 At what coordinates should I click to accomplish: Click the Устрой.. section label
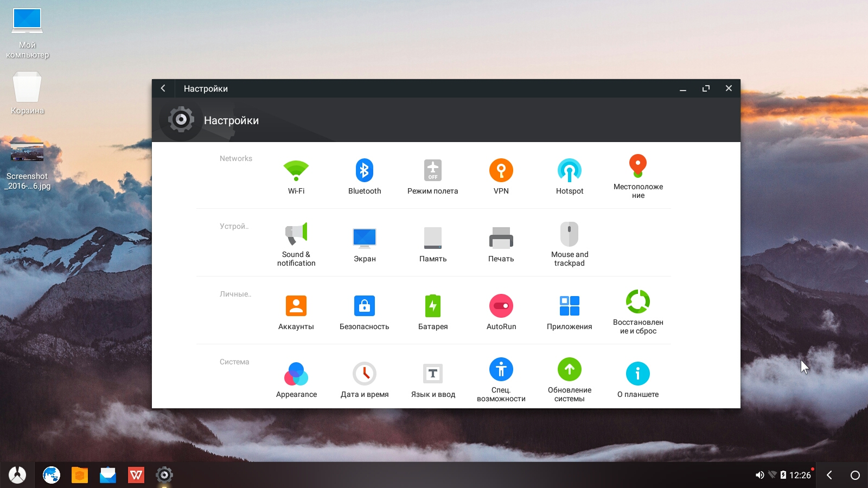tap(234, 226)
